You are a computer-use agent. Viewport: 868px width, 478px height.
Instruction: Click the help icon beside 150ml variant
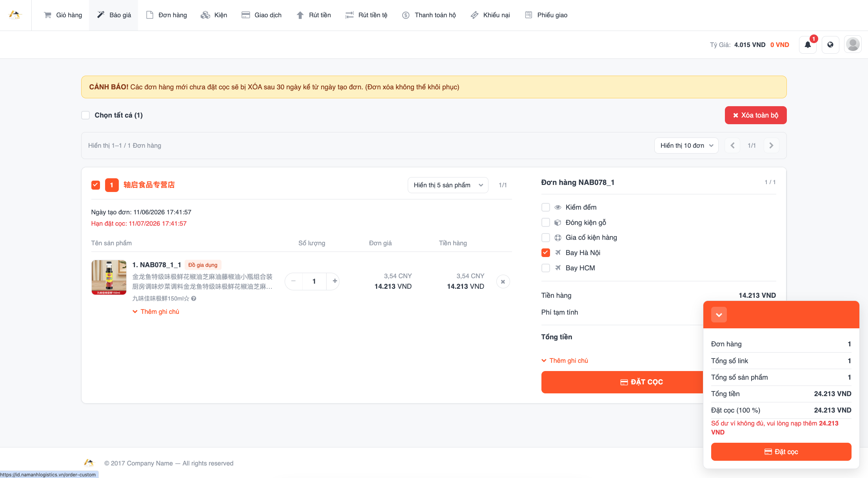coord(194,299)
